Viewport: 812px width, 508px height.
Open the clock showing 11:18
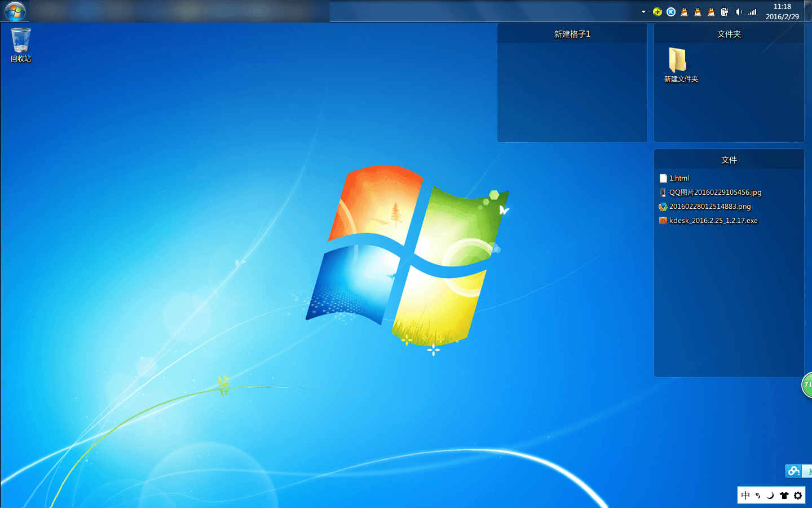(782, 11)
